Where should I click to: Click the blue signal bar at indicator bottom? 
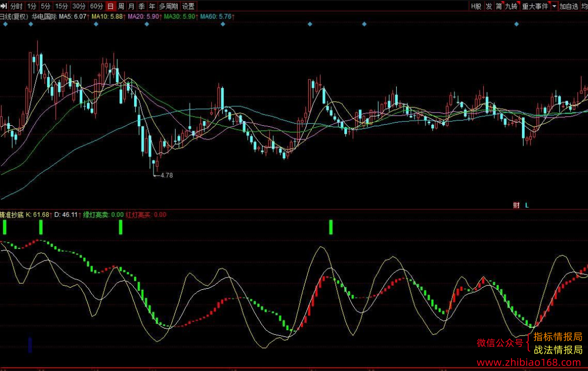tap(30, 345)
